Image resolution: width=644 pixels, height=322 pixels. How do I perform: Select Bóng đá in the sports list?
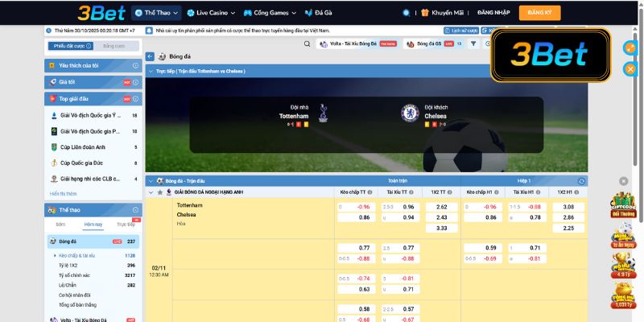pyautogui.click(x=93, y=242)
